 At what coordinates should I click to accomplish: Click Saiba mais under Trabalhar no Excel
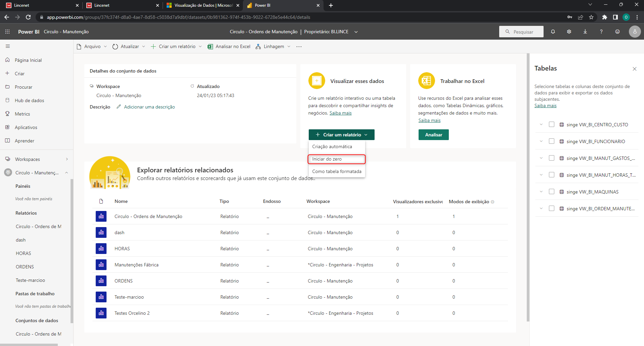click(429, 120)
